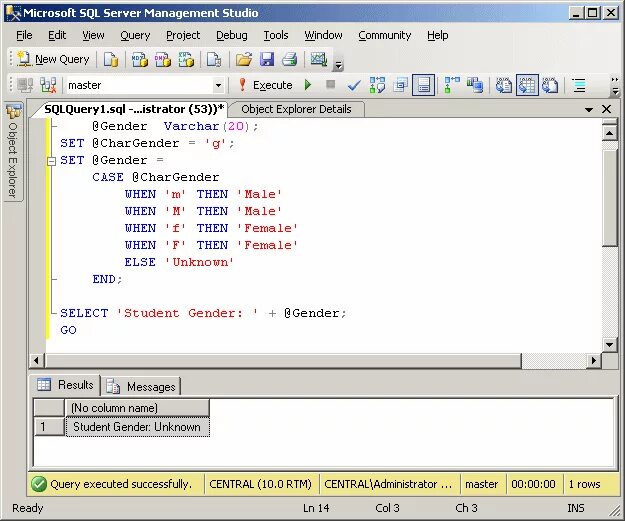Open a SQL Server Compact Query
Screen dimensions: 625x521
coord(214,60)
